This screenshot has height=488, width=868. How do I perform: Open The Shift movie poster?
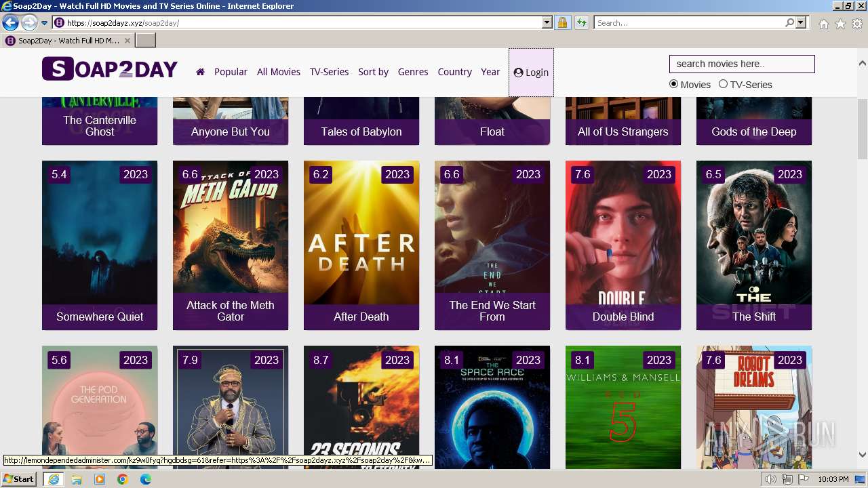coord(754,245)
